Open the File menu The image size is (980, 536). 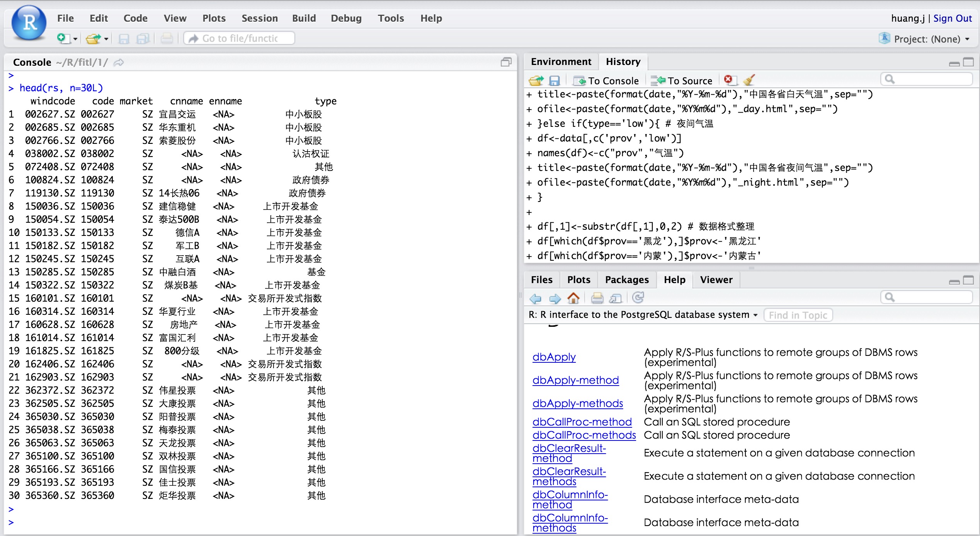point(65,18)
